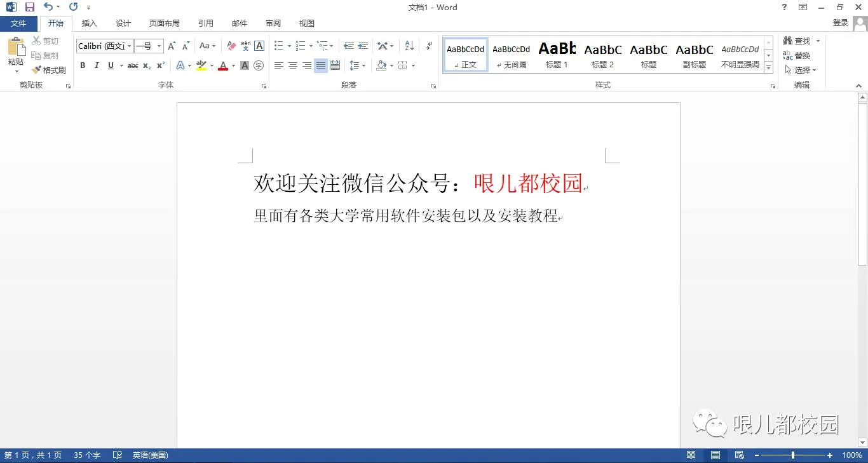Align text right

tap(307, 65)
